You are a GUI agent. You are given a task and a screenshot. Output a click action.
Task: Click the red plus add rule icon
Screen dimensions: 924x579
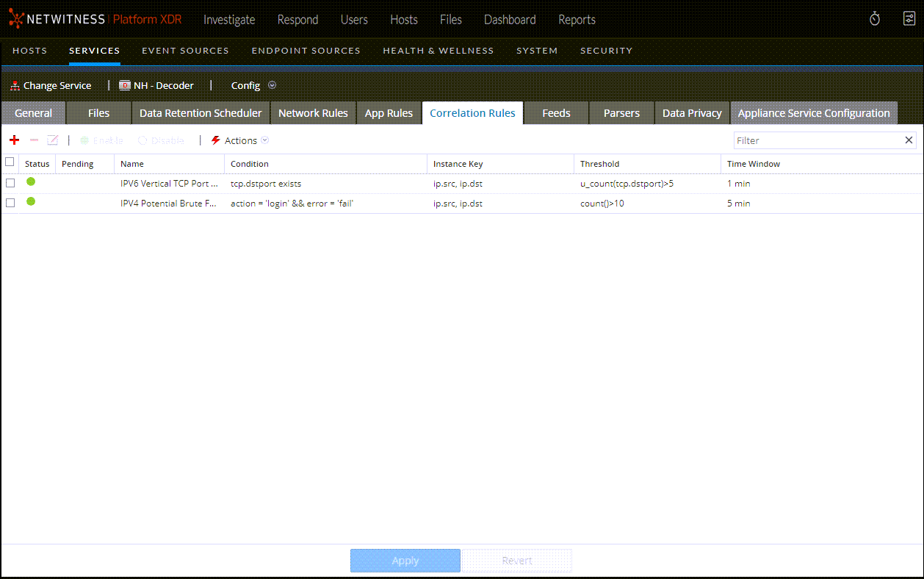pos(14,140)
